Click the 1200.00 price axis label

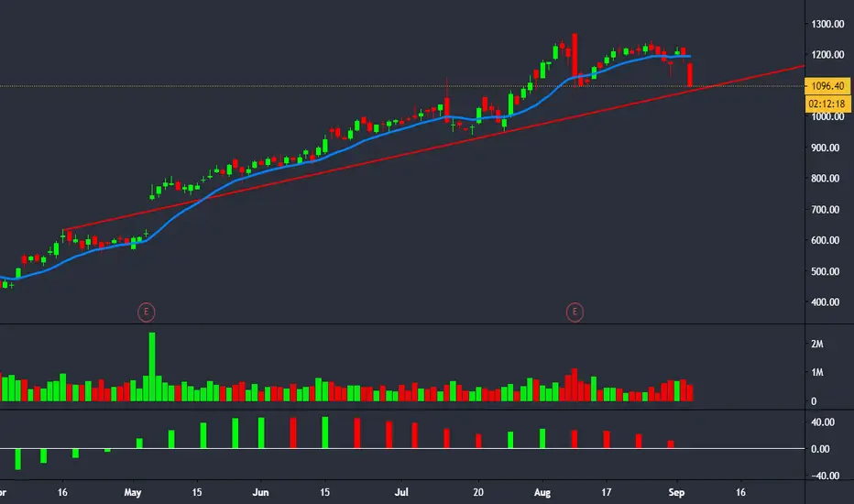pos(827,55)
